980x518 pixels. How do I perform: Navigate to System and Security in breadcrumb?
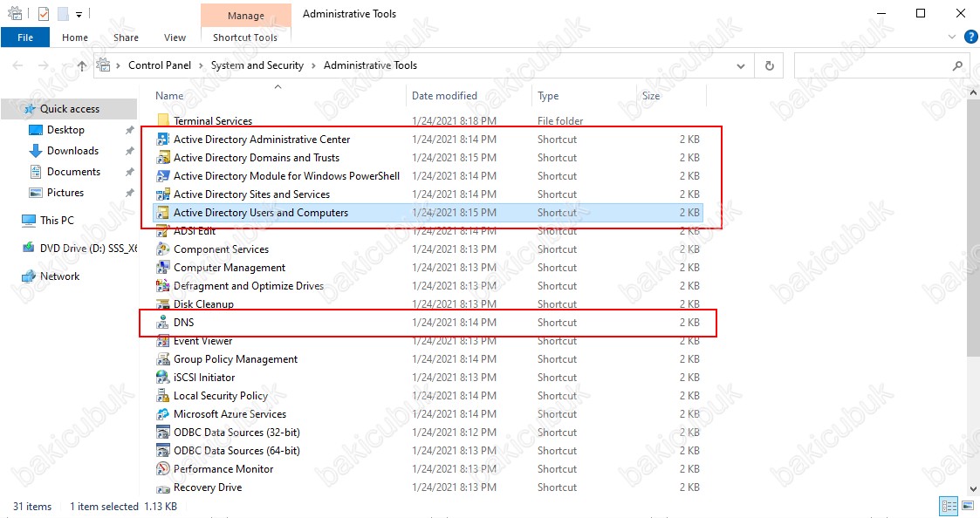tap(257, 65)
